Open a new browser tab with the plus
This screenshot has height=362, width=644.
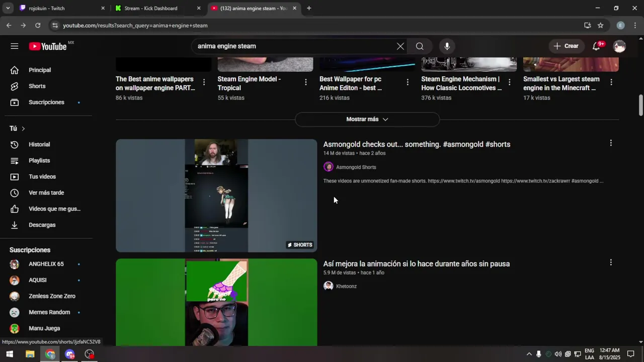pos(309,8)
